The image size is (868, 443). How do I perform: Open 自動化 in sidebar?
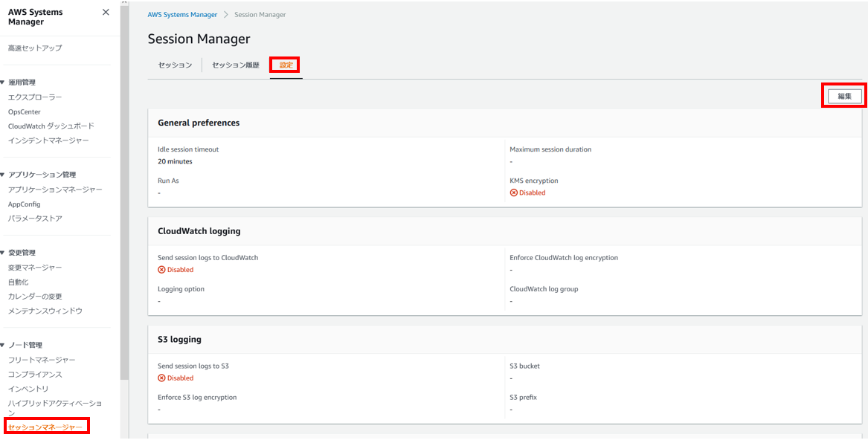[19, 282]
